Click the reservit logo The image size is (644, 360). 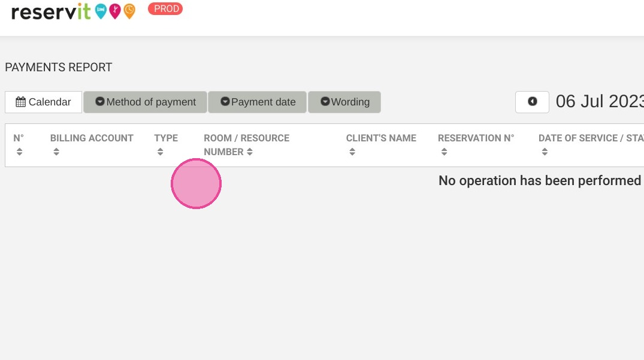point(73,11)
